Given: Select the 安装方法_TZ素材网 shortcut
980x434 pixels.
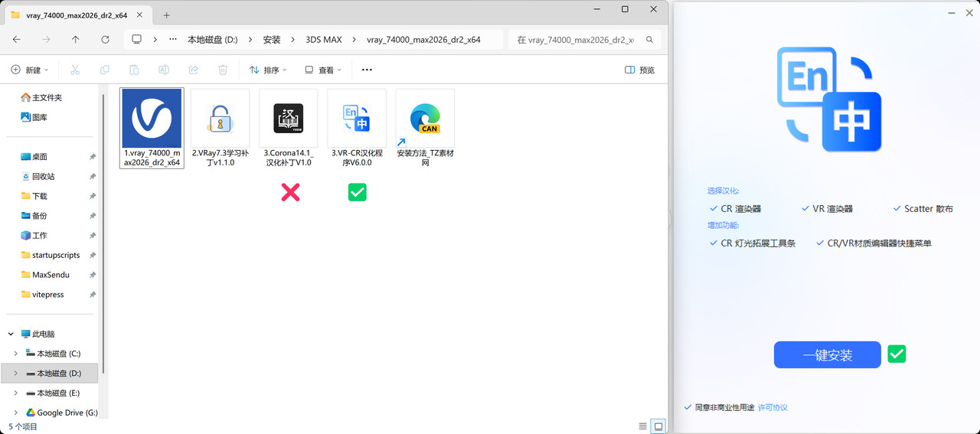Looking at the screenshot, I should pos(425,128).
